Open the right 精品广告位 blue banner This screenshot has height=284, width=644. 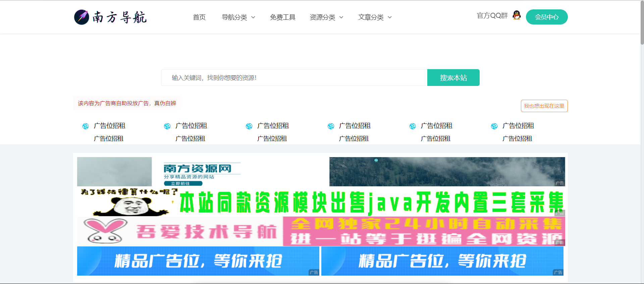pos(442,261)
